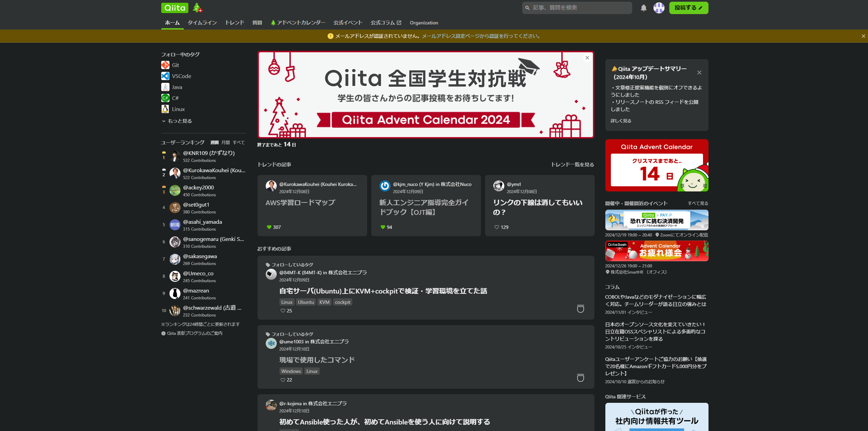Click the notification bell icon
868x431 pixels.
pyautogui.click(x=644, y=8)
